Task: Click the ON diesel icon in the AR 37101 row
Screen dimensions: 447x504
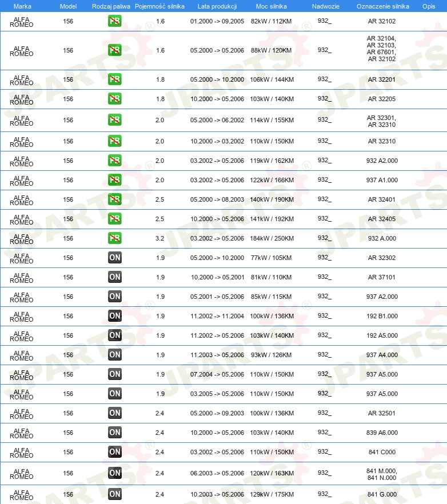Action: tap(115, 277)
